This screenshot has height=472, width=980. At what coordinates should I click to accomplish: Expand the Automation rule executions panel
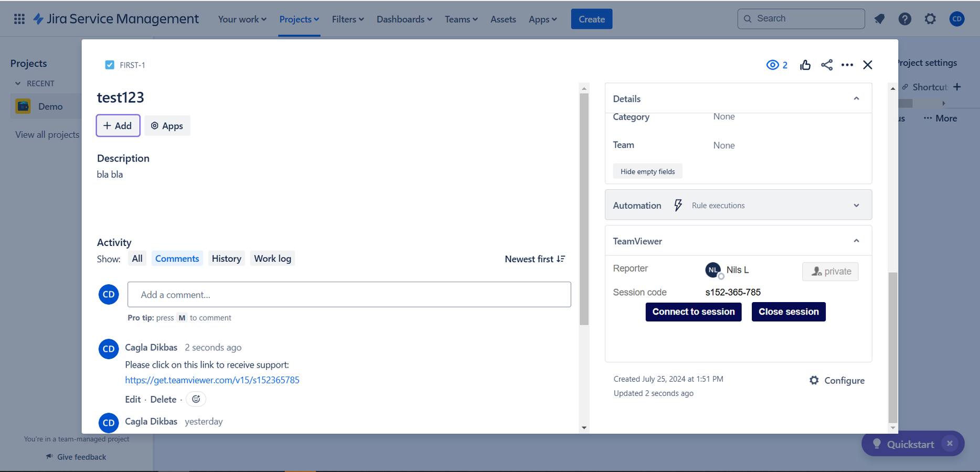click(856, 206)
